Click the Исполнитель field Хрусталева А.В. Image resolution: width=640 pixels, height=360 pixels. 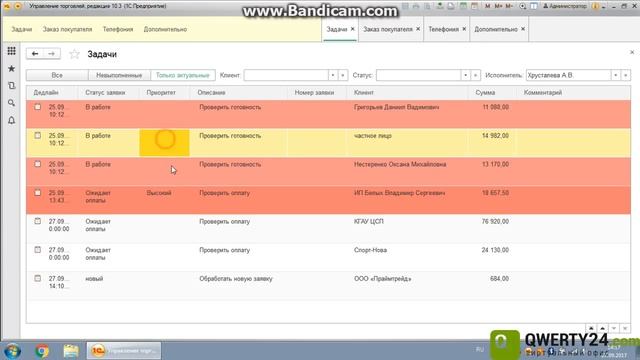point(569,75)
